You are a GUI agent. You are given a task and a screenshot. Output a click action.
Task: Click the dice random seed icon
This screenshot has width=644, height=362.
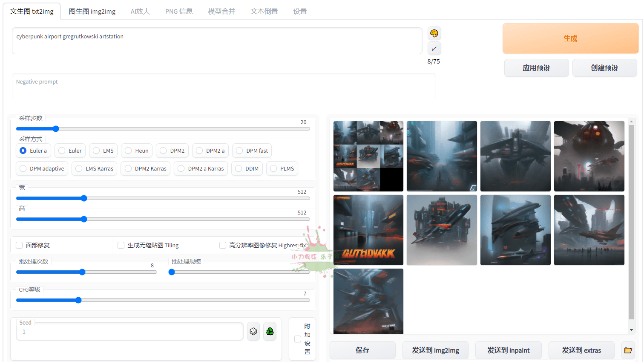[253, 331]
